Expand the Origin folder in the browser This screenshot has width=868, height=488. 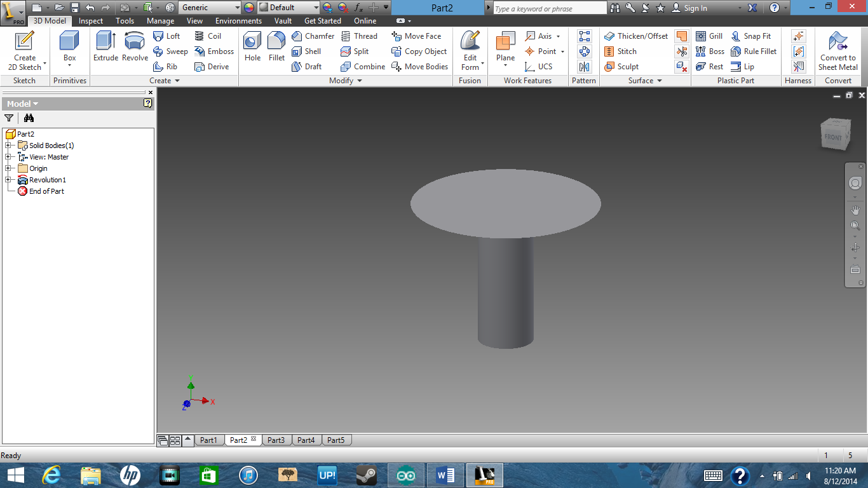click(8, 168)
